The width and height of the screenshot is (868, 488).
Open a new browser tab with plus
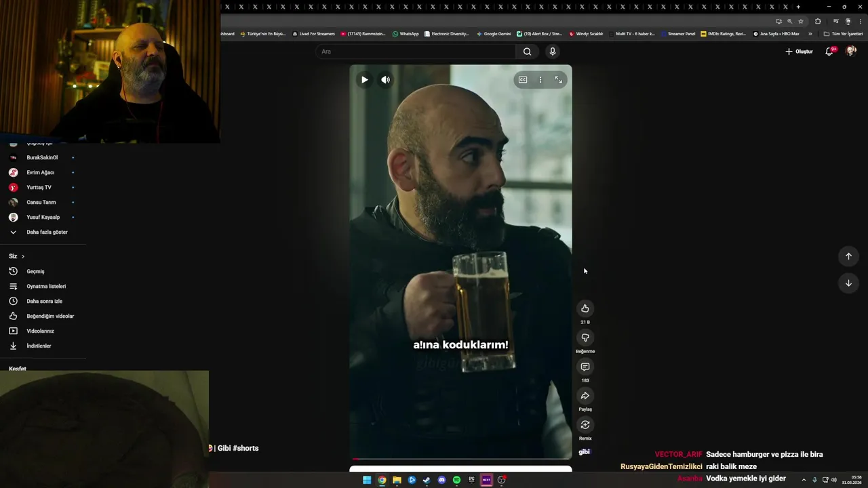coord(798,7)
